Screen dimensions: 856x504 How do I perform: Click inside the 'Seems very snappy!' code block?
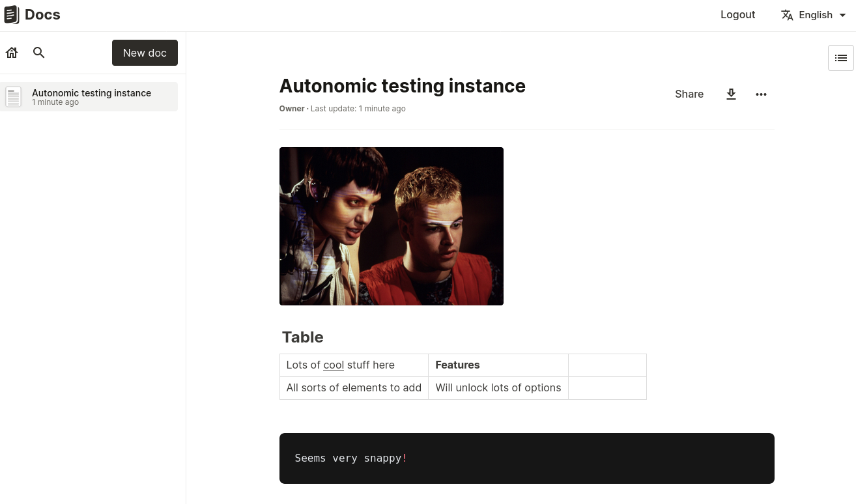[x=526, y=458]
